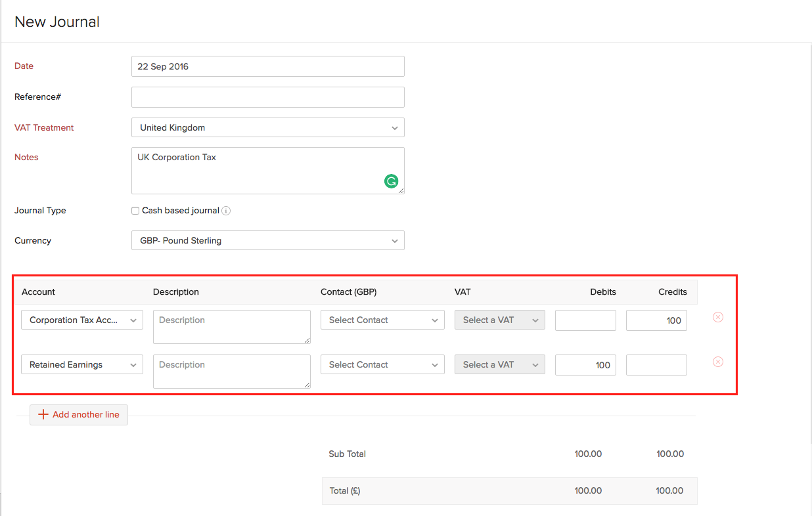812x516 pixels.
Task: Enable the Cash based journal checkbox
Action: tap(135, 211)
